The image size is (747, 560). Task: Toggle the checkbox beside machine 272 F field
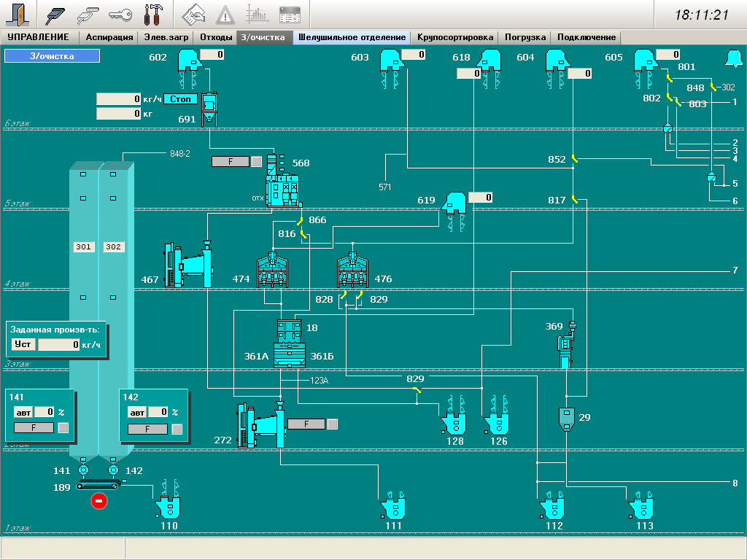coord(333,424)
